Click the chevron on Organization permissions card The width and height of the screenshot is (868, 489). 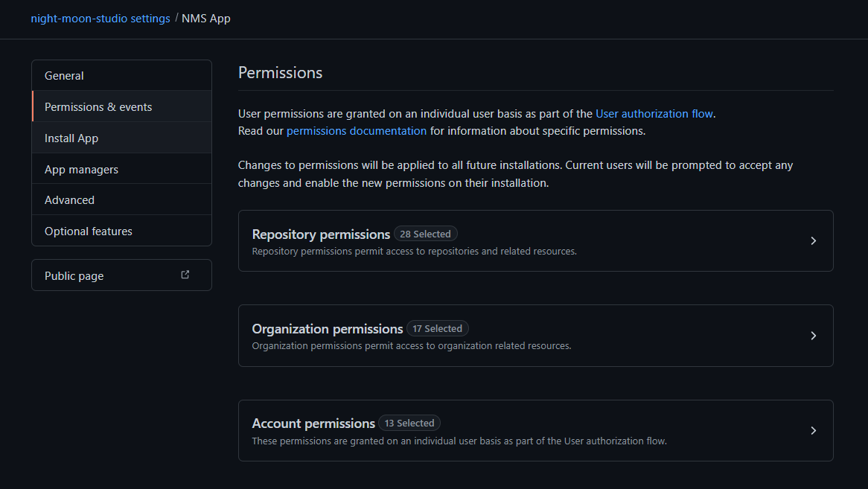814,336
